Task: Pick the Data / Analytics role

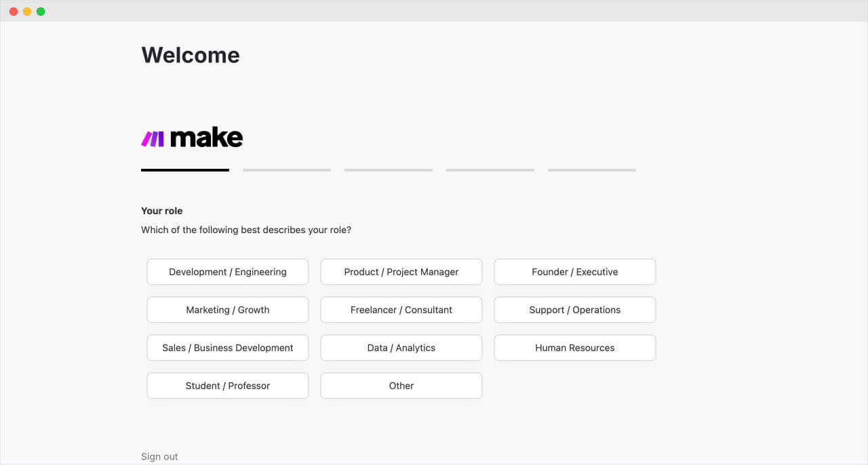Action: pos(401,347)
